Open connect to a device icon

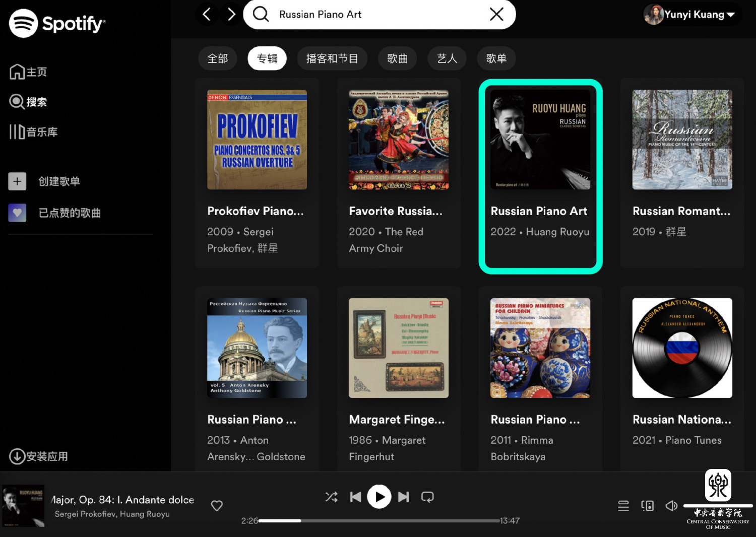pos(648,506)
